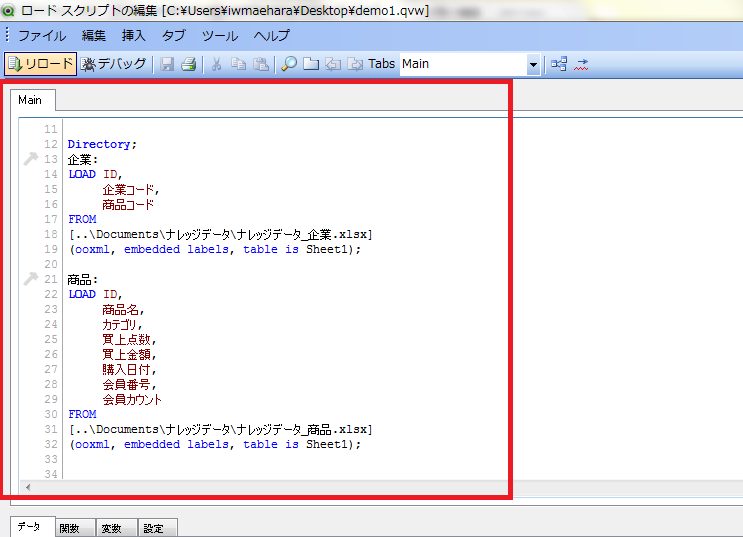Move tab right with the arrow-folder icon

pyautogui.click(x=355, y=64)
